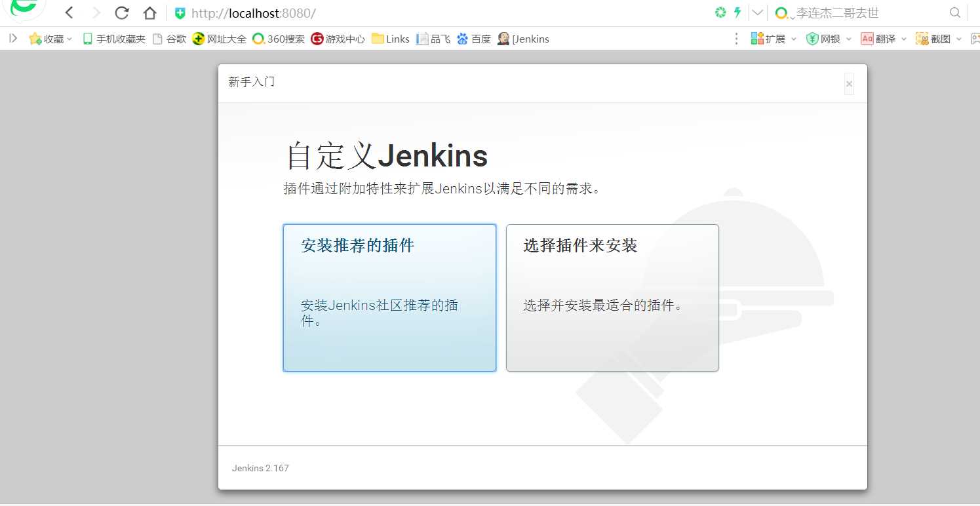Expand the search engine selector arrow
The image size is (980, 506).
coord(792,17)
